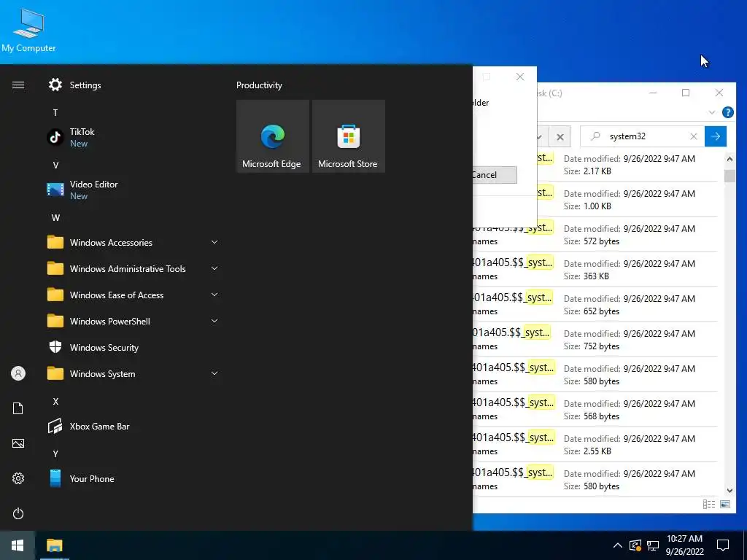Clear the system32 search text

point(694,136)
